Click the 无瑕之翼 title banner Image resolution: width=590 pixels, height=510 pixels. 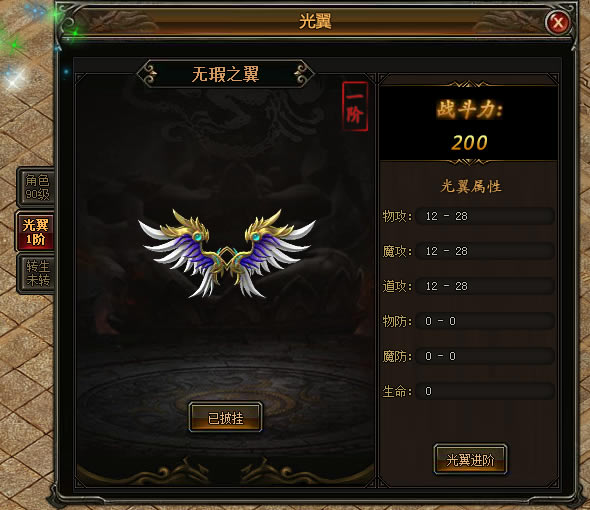coord(225,74)
